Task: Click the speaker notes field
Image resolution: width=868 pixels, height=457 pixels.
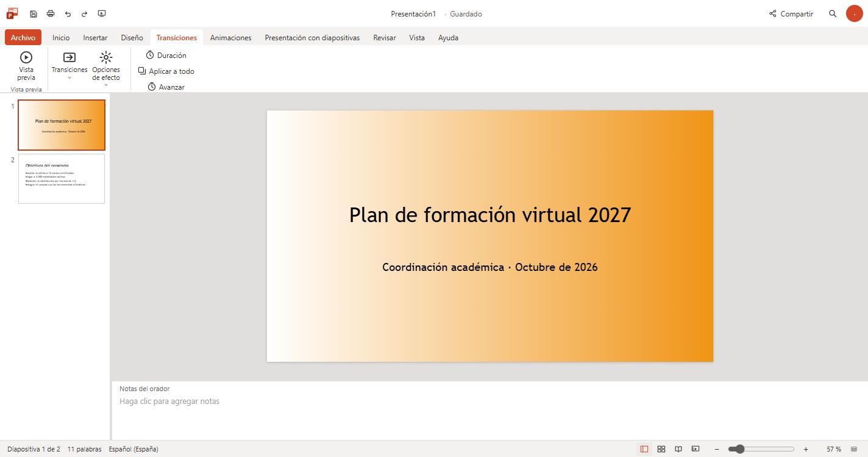Action: tap(489, 401)
